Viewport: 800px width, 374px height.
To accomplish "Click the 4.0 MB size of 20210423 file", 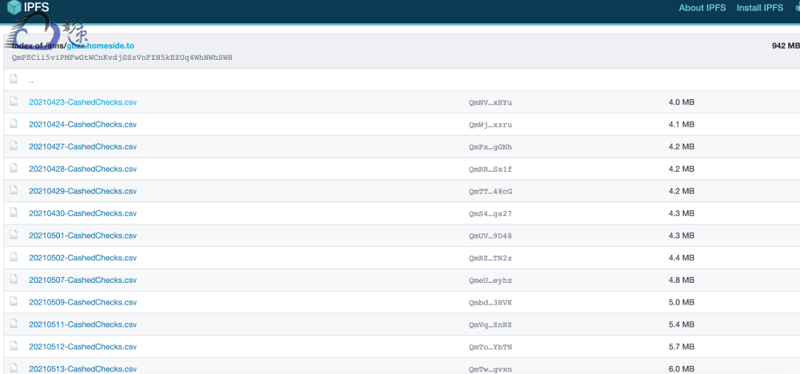I will (x=681, y=102).
